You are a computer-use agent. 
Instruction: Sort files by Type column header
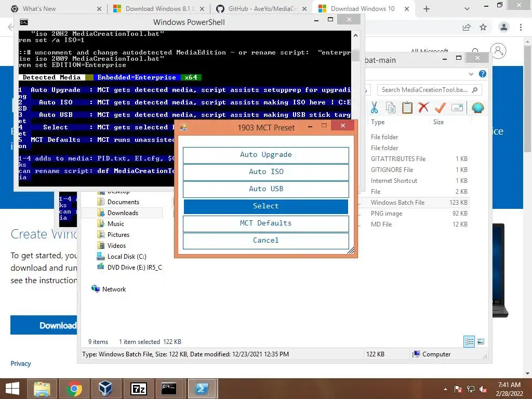(x=378, y=122)
